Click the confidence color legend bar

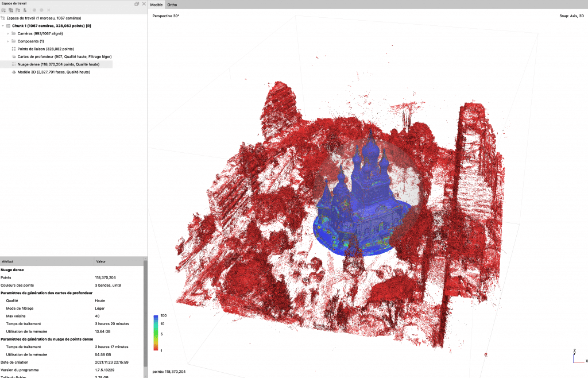(x=156, y=333)
